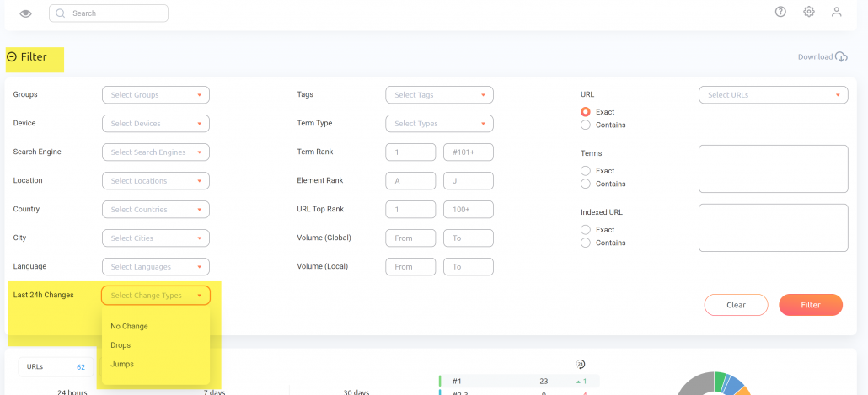Click the Term Rank #101+ field
Viewport: 868px width, 395px height.
(469, 152)
